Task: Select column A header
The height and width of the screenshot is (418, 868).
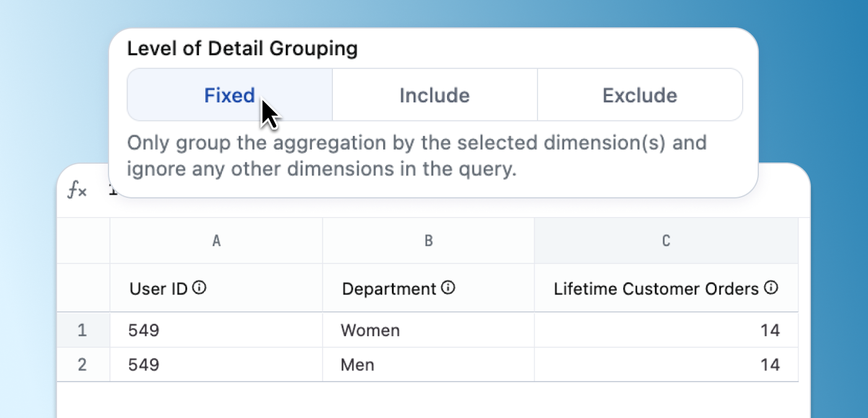Action: [x=216, y=241]
